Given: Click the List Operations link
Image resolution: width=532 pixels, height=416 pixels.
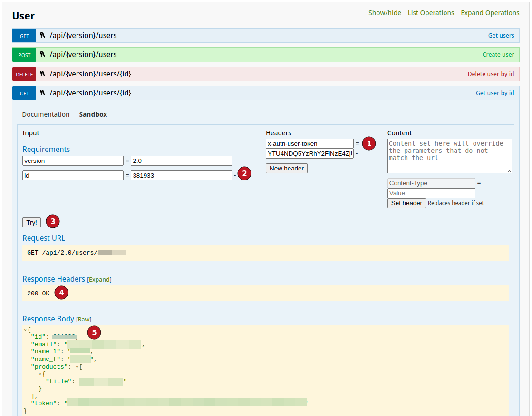Looking at the screenshot, I should 431,13.
